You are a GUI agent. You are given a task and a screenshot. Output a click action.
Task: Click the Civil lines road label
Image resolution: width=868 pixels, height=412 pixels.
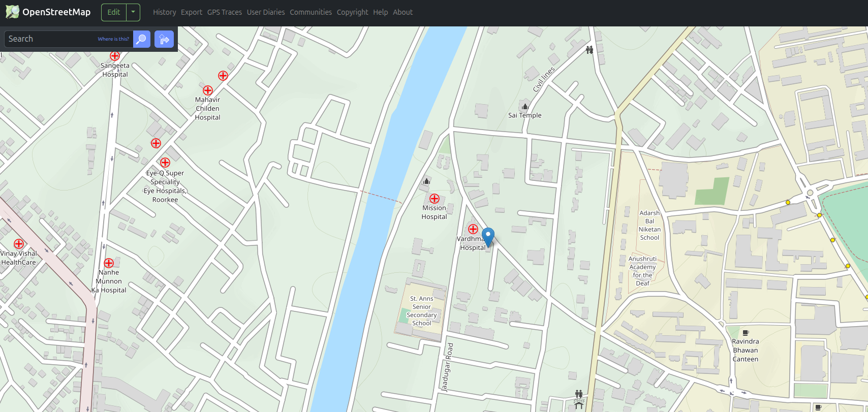point(544,80)
